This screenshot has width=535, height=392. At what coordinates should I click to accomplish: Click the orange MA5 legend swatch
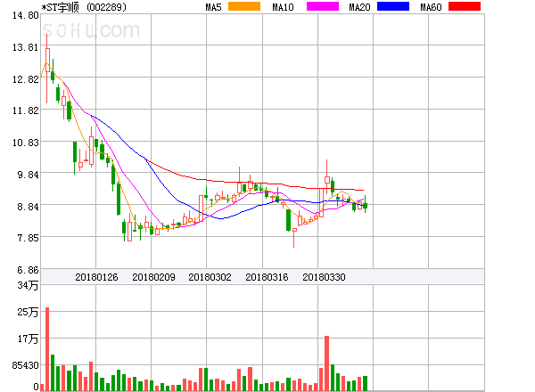(244, 6)
